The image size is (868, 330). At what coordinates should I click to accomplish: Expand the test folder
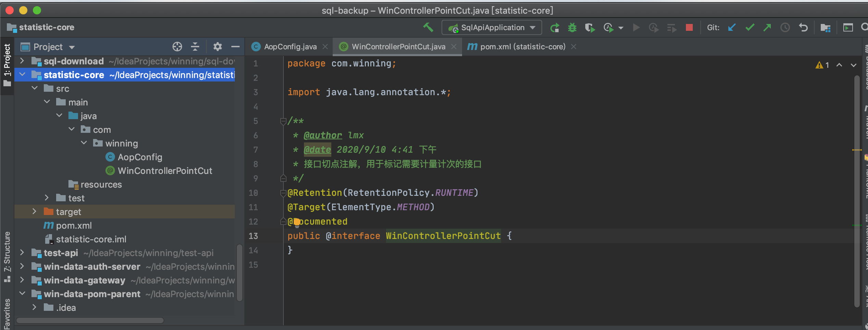point(47,198)
